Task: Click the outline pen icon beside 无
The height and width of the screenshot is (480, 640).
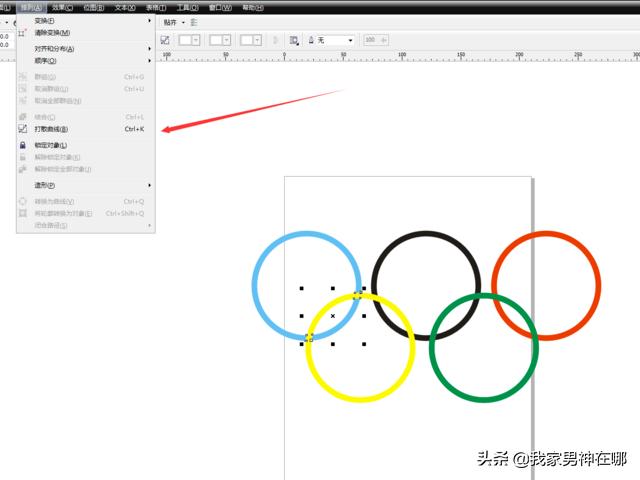Action: point(311,40)
